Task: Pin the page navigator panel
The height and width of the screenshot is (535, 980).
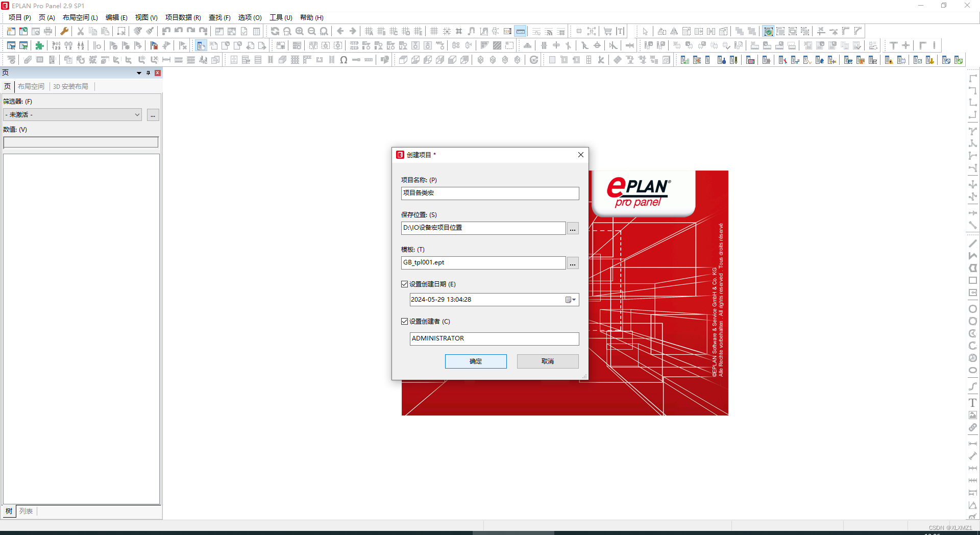Action: 149,73
